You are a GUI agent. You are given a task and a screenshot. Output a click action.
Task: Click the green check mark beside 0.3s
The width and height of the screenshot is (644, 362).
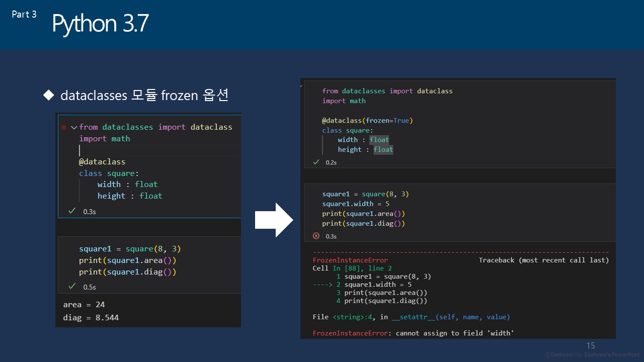71,211
